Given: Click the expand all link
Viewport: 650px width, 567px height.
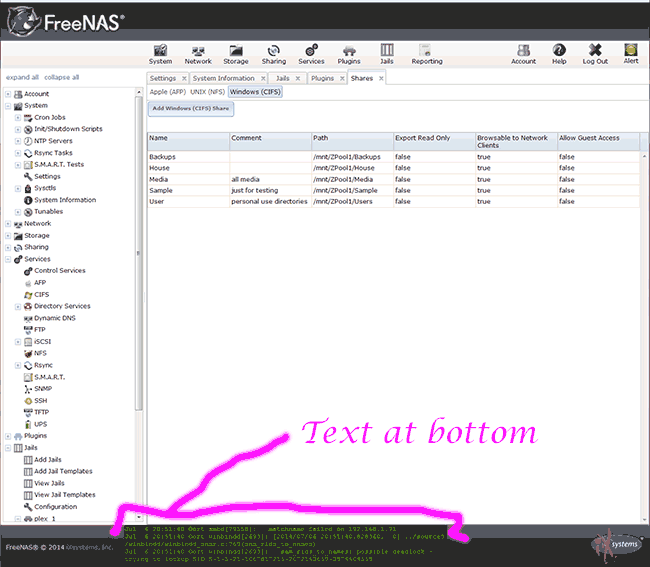Looking at the screenshot, I should [22, 77].
